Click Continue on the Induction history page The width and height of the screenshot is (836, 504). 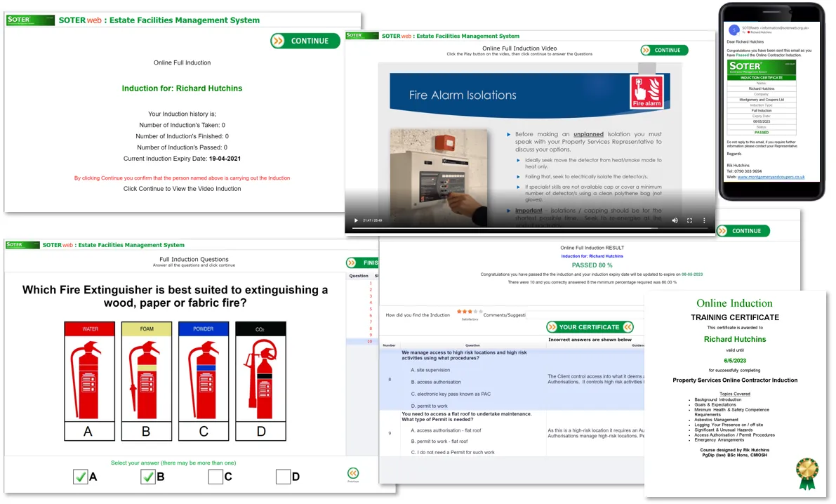tap(305, 41)
